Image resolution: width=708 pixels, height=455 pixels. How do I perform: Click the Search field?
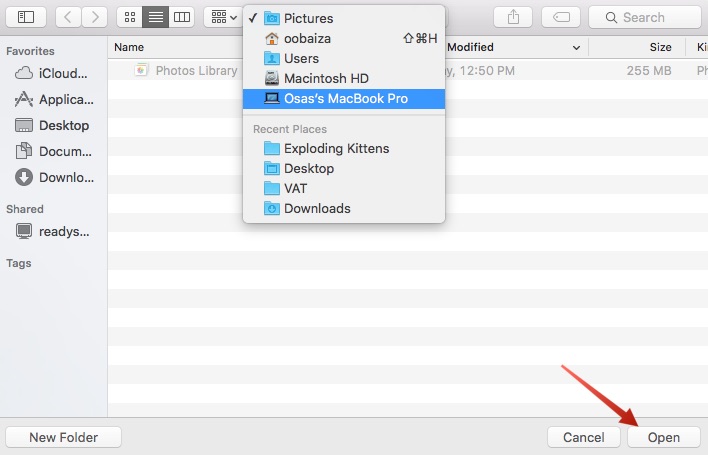(x=645, y=17)
